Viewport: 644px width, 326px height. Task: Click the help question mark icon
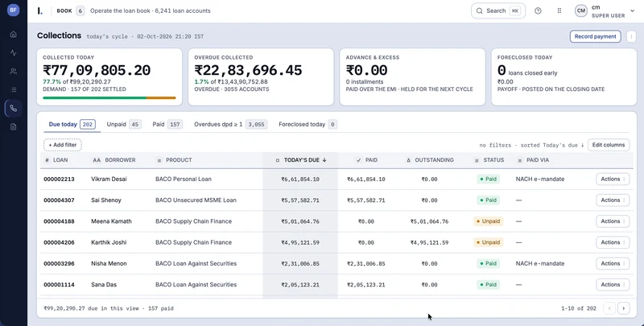point(538,10)
